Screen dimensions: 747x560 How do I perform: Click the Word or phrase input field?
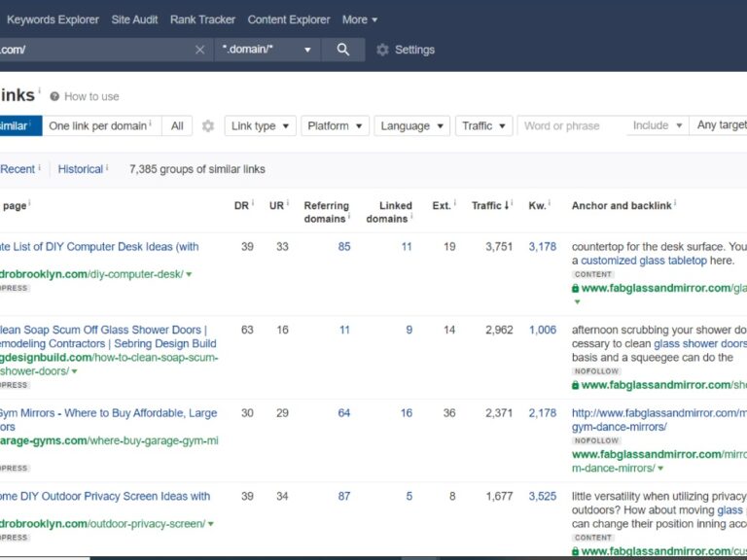click(x=572, y=125)
